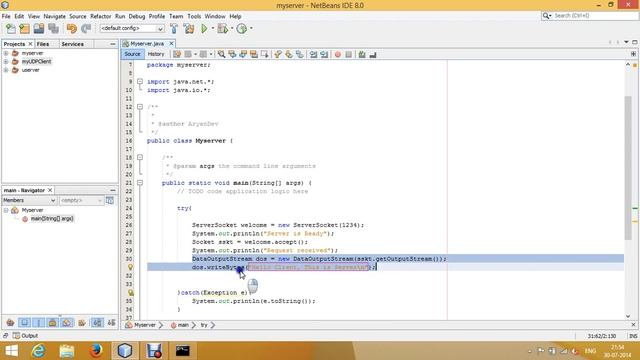Click the Start Macro Recording red icon
The width and height of the screenshot is (640, 360).
point(338,54)
